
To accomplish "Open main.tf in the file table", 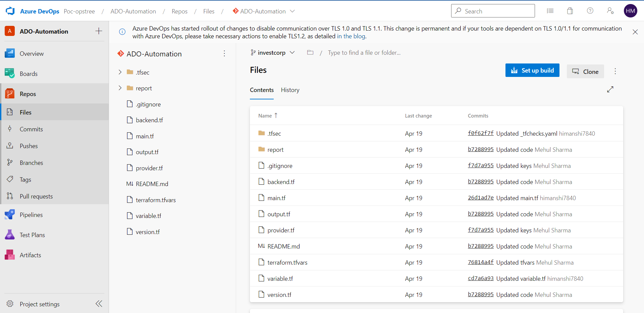I will (x=276, y=198).
